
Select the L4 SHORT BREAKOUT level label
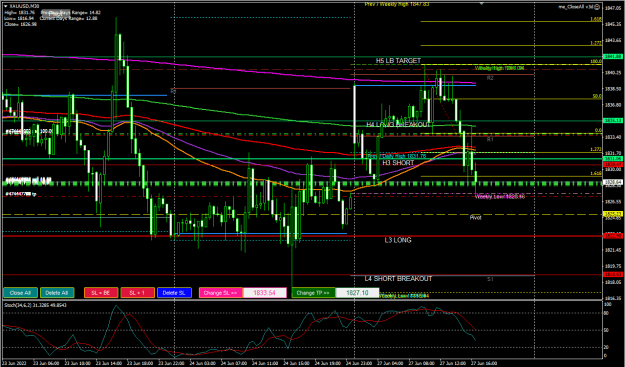398,279
